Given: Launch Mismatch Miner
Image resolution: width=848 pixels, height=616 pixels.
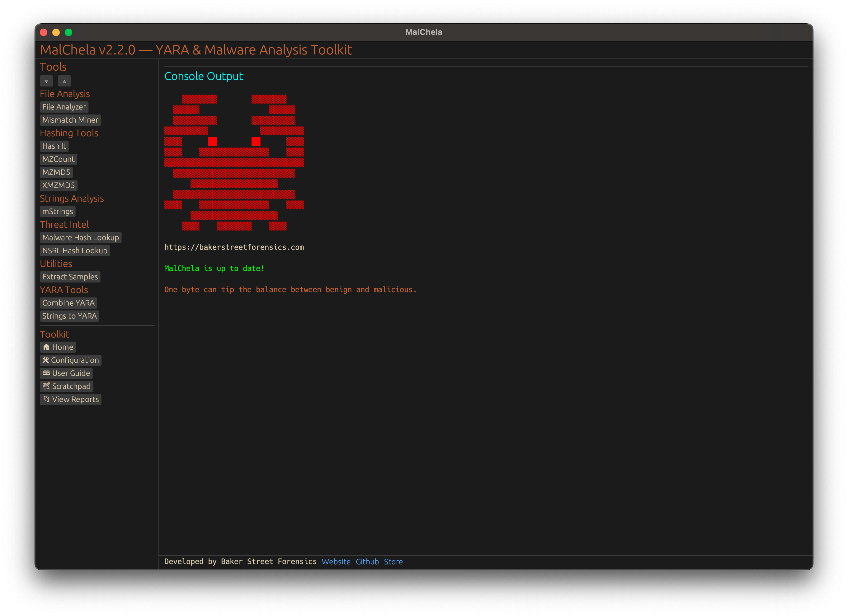Looking at the screenshot, I should pyautogui.click(x=70, y=120).
